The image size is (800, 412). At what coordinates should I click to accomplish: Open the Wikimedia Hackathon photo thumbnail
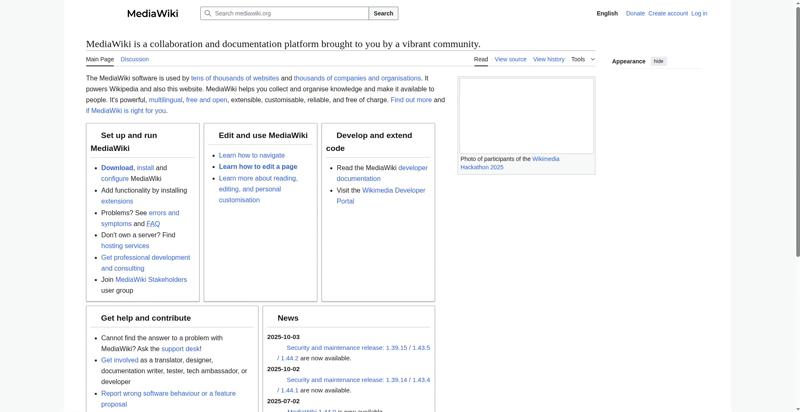(526, 116)
